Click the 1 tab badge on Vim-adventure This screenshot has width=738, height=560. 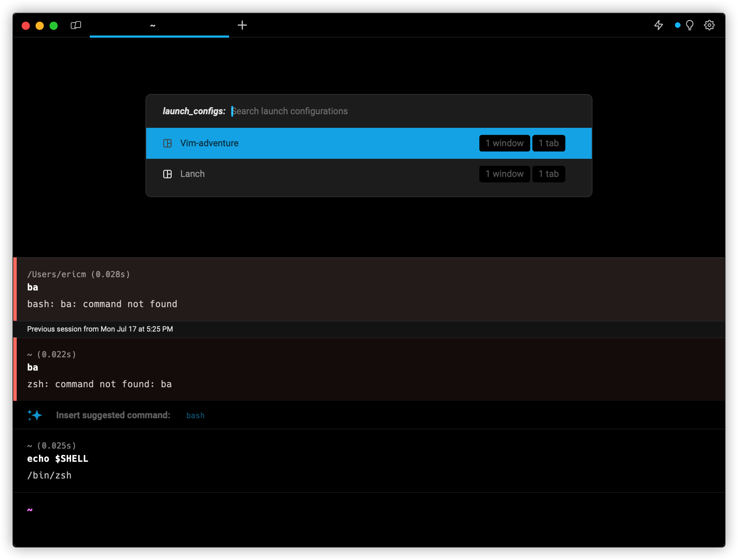pos(549,143)
